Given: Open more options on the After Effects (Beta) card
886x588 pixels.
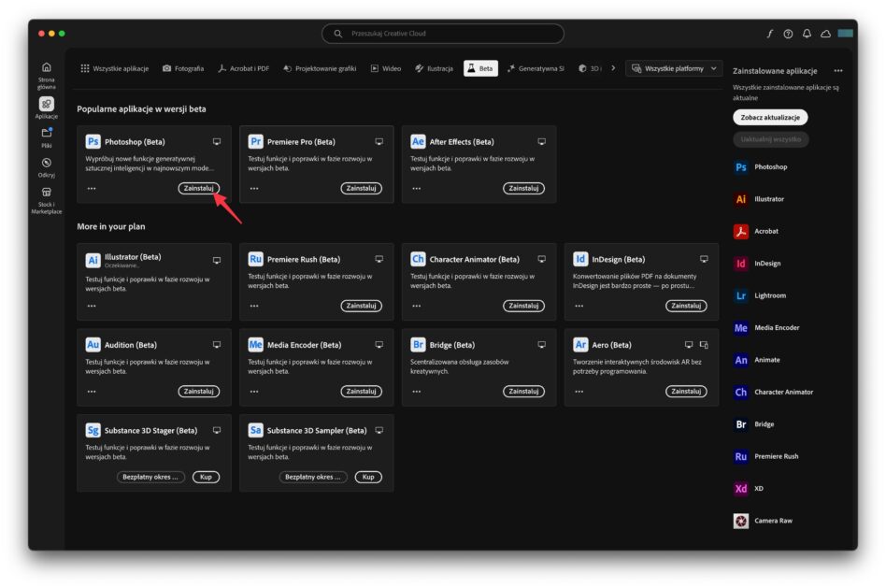Looking at the screenshot, I should click(417, 188).
